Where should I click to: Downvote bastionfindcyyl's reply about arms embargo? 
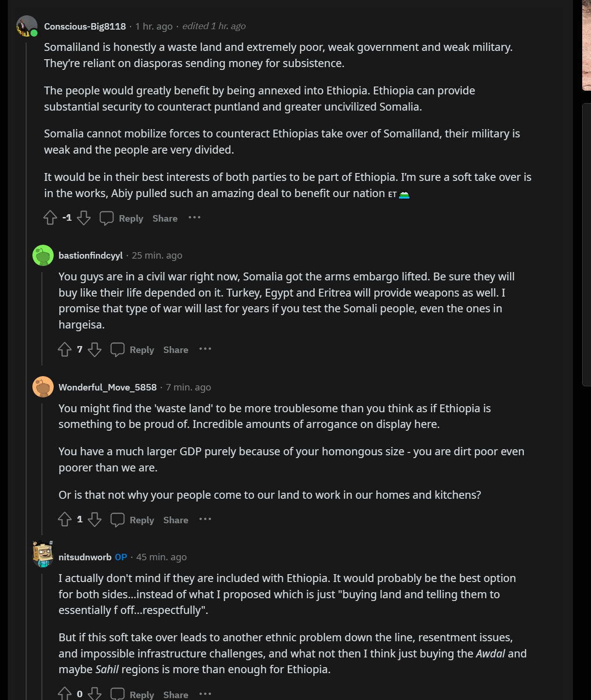click(95, 349)
